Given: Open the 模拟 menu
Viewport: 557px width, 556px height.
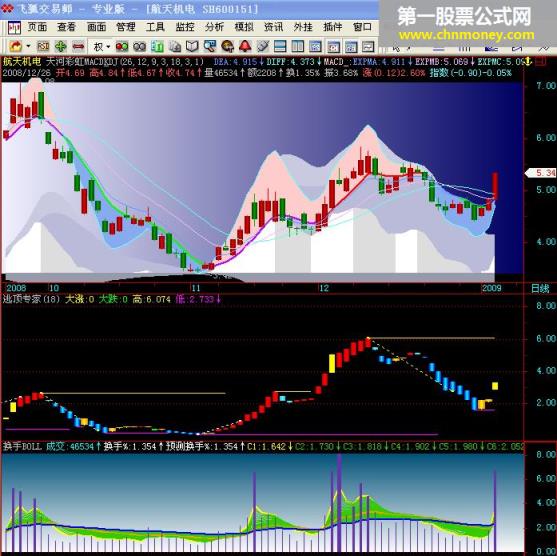Looking at the screenshot, I should 244,27.
